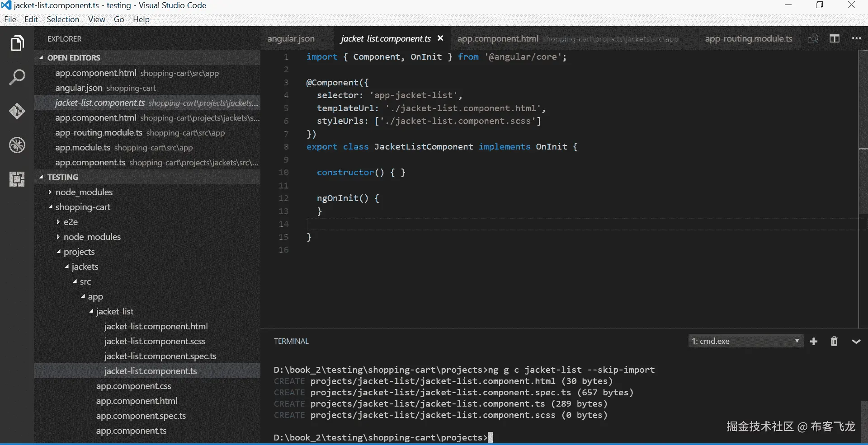Close the jacket-list.component.ts tab
The height and width of the screenshot is (445, 868).
coord(440,38)
